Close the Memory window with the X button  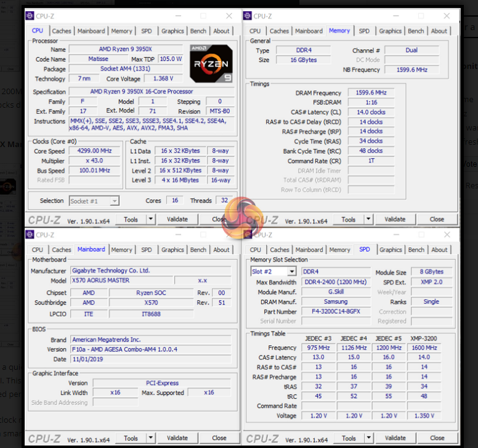447,16
